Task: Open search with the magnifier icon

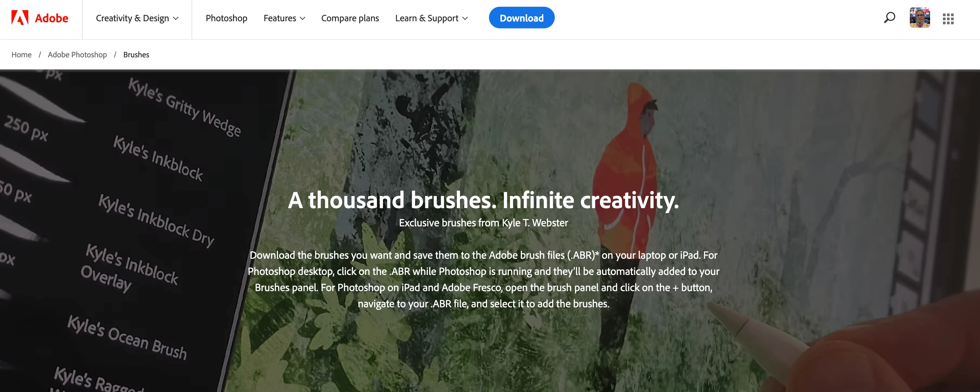Action: (x=889, y=18)
